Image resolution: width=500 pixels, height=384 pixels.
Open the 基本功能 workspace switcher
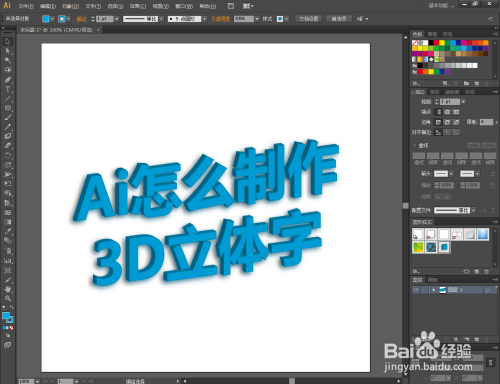tap(441, 6)
